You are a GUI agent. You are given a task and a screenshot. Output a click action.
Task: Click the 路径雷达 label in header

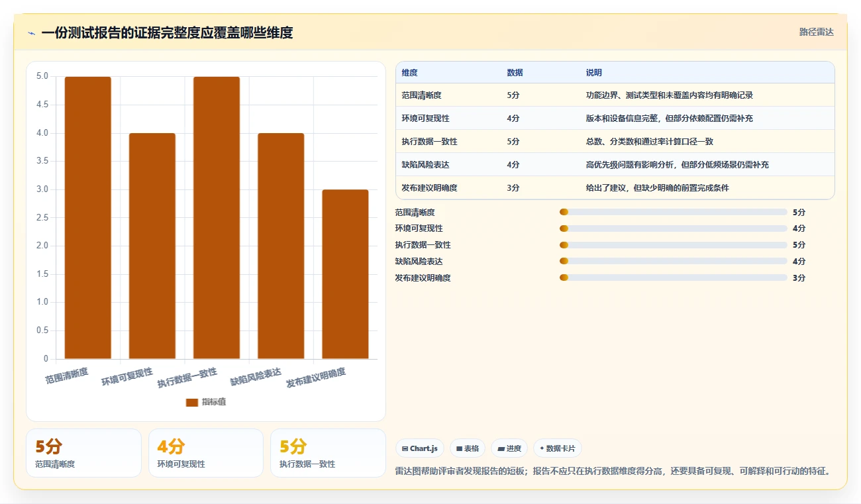817,32
